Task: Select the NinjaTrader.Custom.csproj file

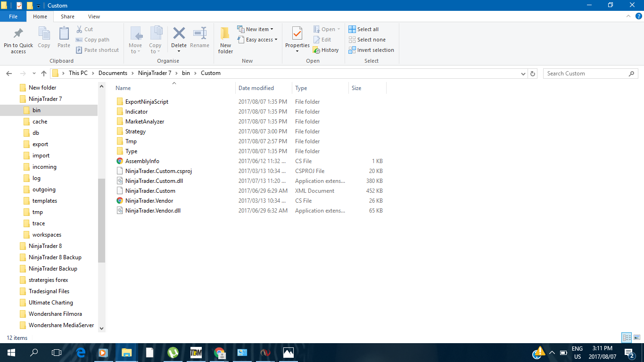Action: (x=158, y=171)
